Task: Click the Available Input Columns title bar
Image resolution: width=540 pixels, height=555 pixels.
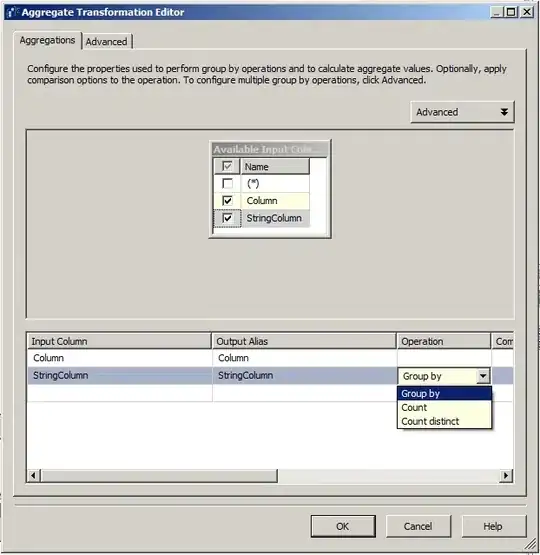Action: [270, 149]
